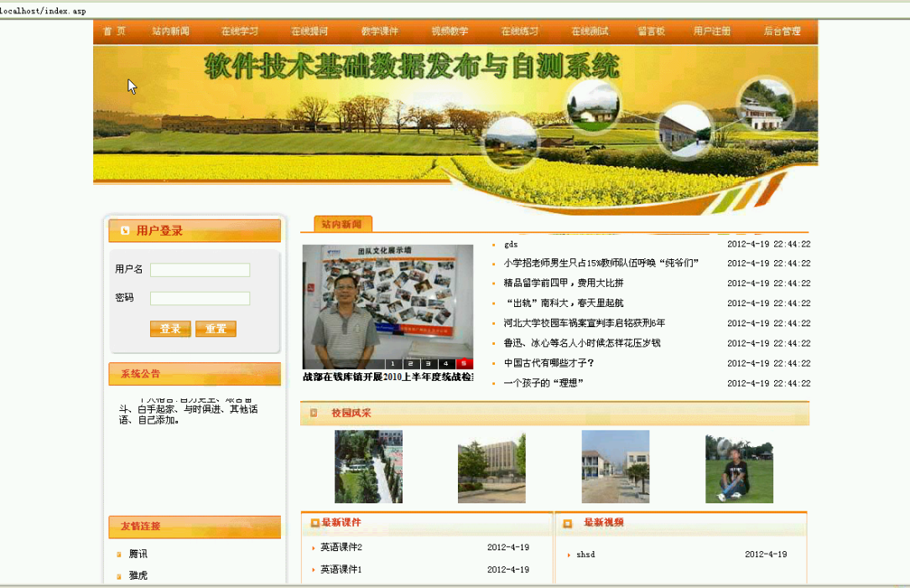Focus the 密码 password field
The height and width of the screenshot is (588, 910).
[200, 299]
